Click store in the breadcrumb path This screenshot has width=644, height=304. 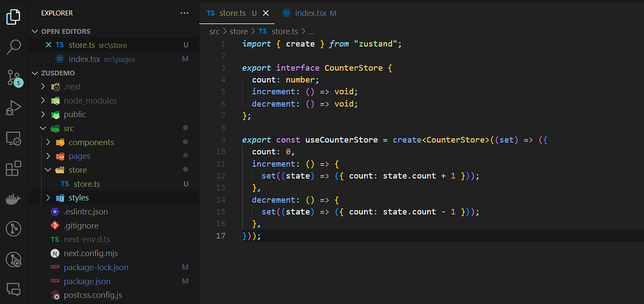coord(239,31)
